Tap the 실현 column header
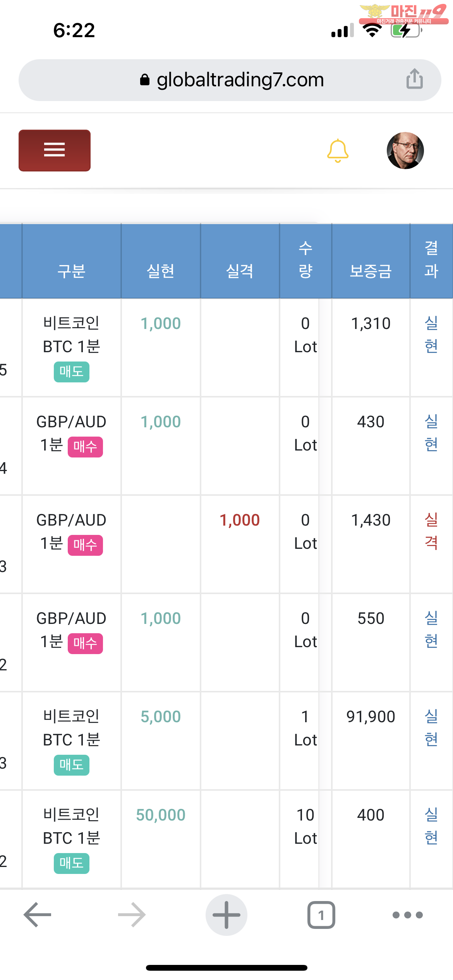 [x=161, y=271]
